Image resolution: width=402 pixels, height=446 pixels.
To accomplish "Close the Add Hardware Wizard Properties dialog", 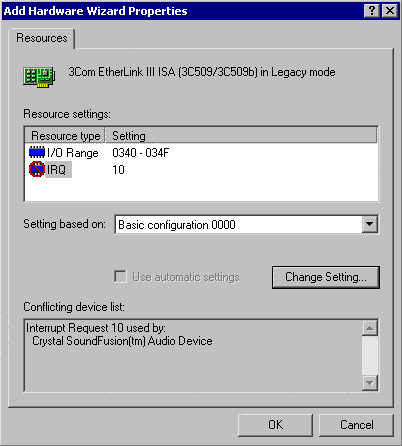I will tap(389, 11).
